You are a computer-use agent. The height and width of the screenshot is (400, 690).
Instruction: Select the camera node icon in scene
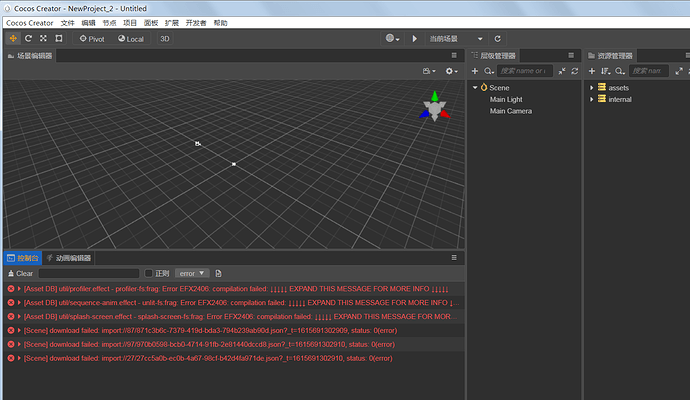(x=198, y=143)
